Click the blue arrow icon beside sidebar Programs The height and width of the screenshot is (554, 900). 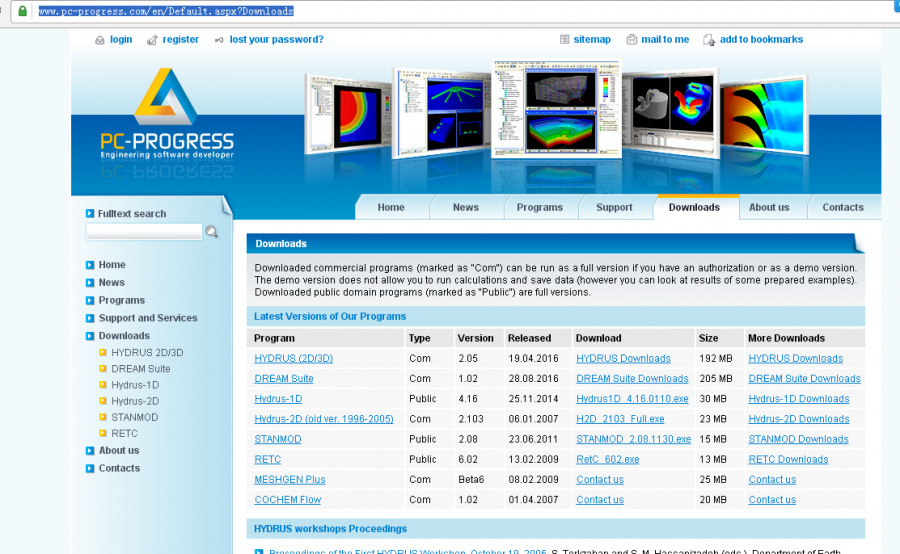[90, 300]
